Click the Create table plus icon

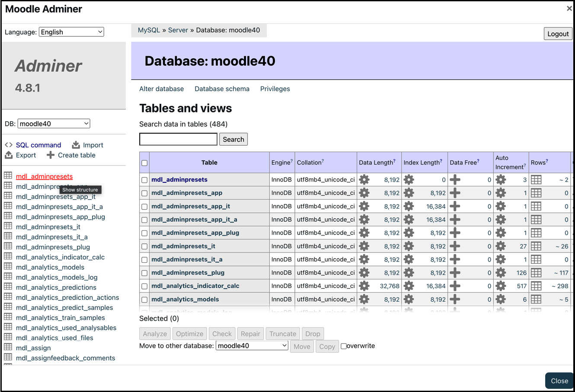click(x=51, y=155)
